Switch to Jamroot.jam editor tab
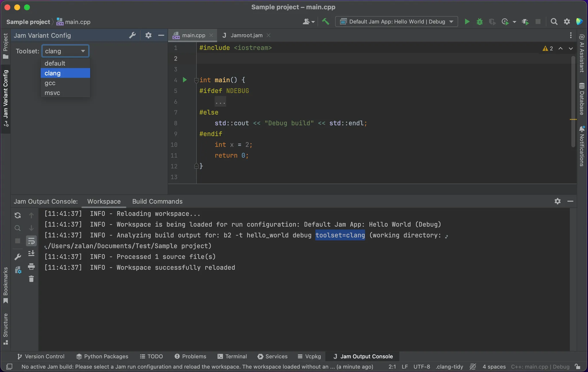The width and height of the screenshot is (588, 372). click(x=246, y=35)
